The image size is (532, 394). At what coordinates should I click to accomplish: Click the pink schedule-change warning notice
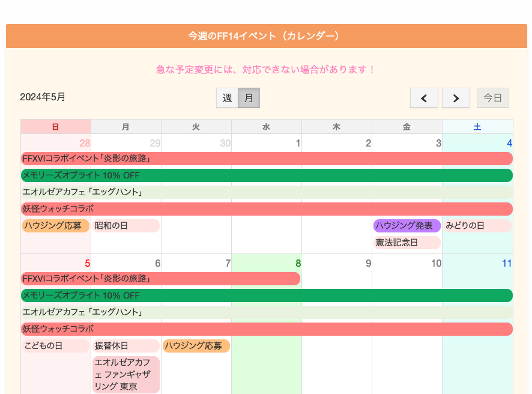coord(265,70)
